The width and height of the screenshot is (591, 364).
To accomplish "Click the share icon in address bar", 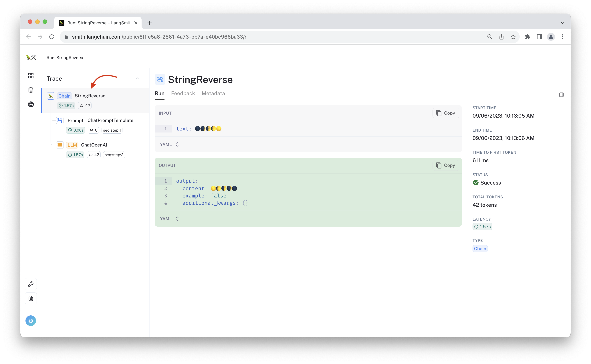I will [x=501, y=37].
